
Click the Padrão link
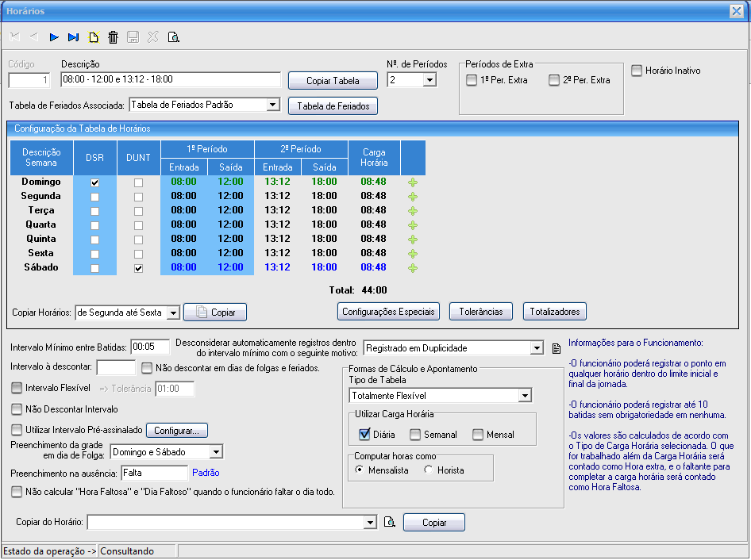[x=206, y=473]
